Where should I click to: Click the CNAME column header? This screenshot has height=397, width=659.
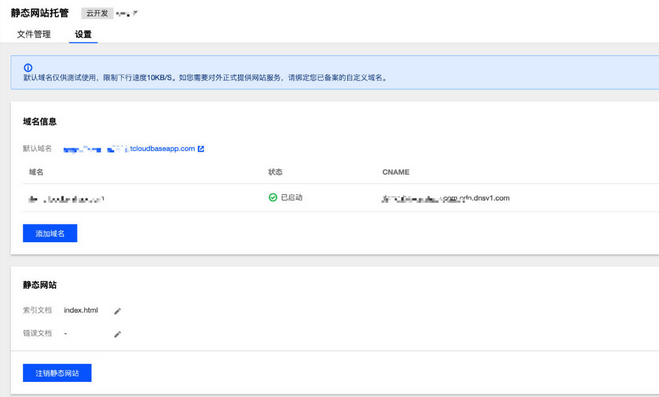(395, 172)
